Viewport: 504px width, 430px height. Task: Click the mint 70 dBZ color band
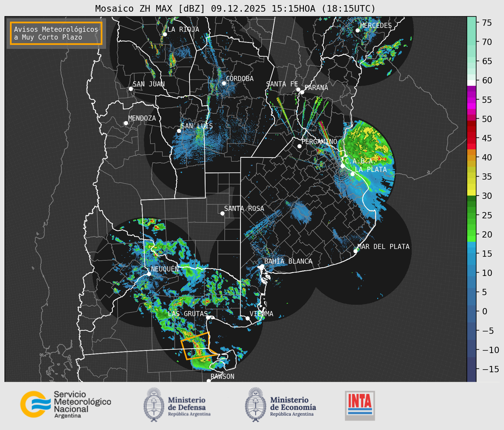(471, 42)
